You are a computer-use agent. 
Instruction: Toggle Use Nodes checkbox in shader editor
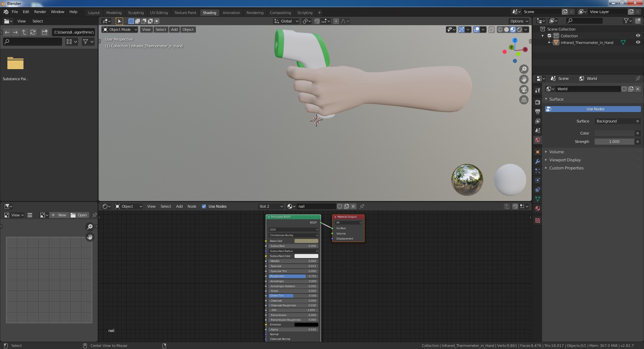coord(204,206)
